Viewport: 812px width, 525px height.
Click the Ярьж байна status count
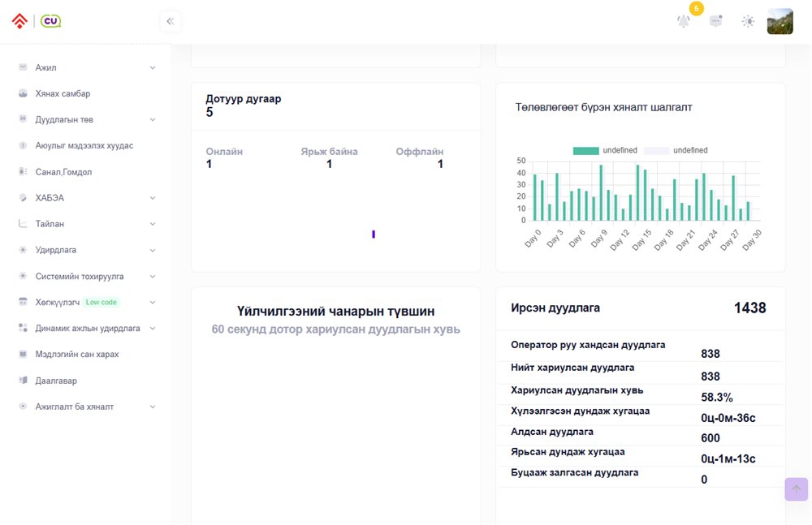(x=329, y=164)
